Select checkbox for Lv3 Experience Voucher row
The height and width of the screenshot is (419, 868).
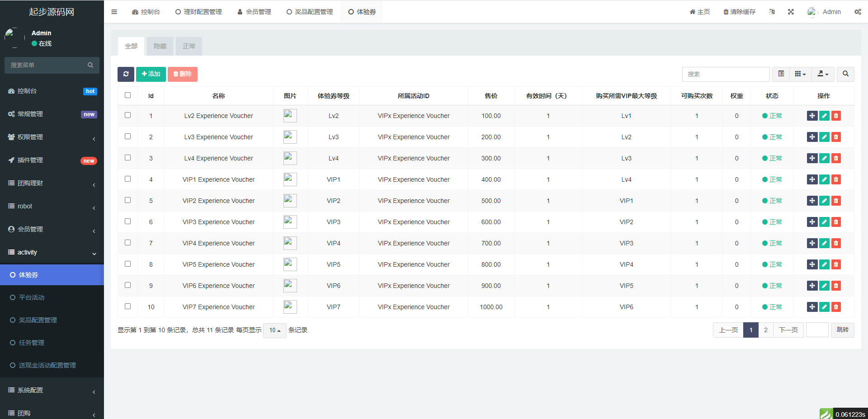pos(127,137)
